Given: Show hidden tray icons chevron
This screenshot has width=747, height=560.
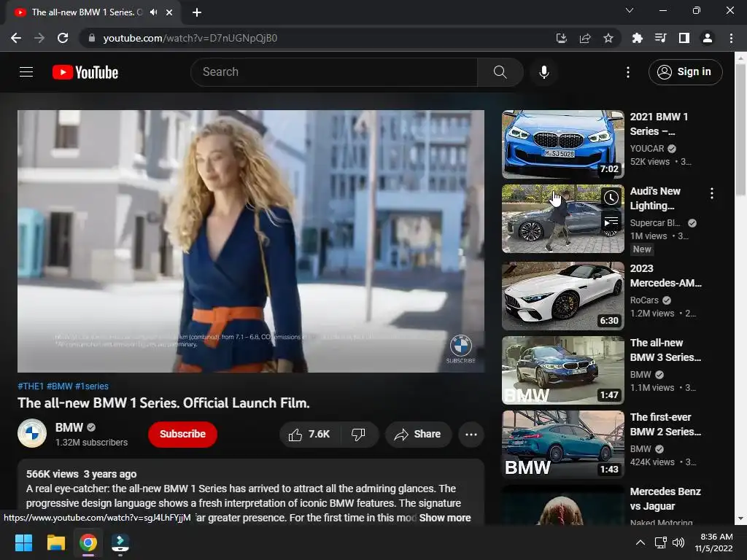Looking at the screenshot, I should [640, 542].
